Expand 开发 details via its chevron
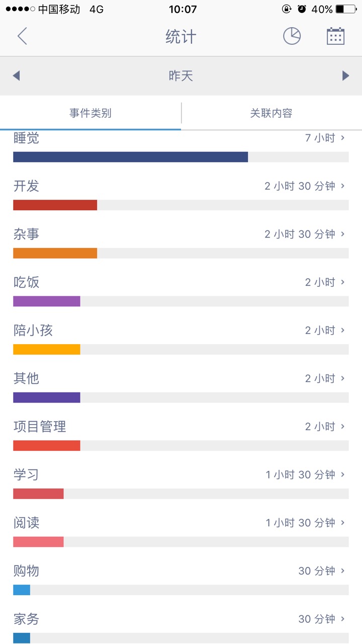Image resolution: width=362 pixels, height=644 pixels. pyautogui.click(x=343, y=186)
